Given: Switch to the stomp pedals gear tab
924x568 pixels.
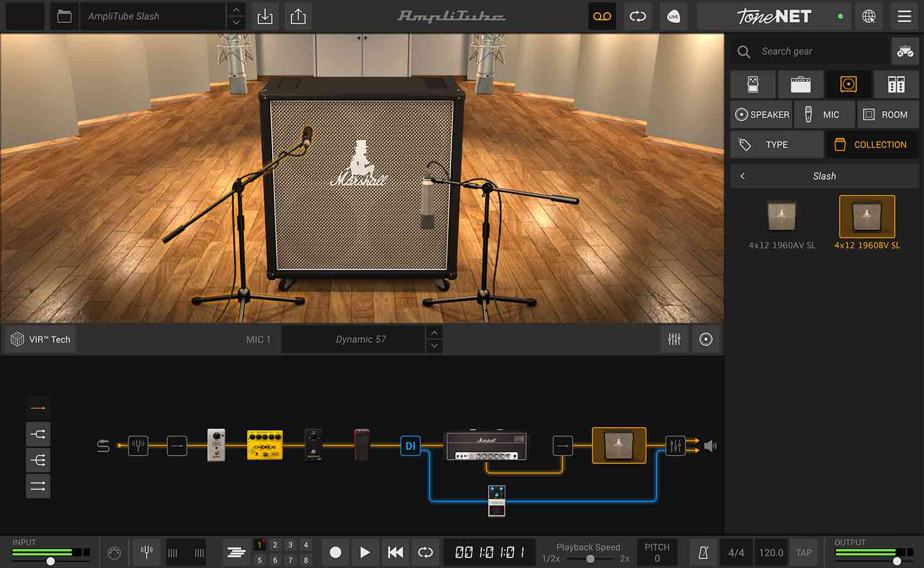Looking at the screenshot, I should pos(753,84).
